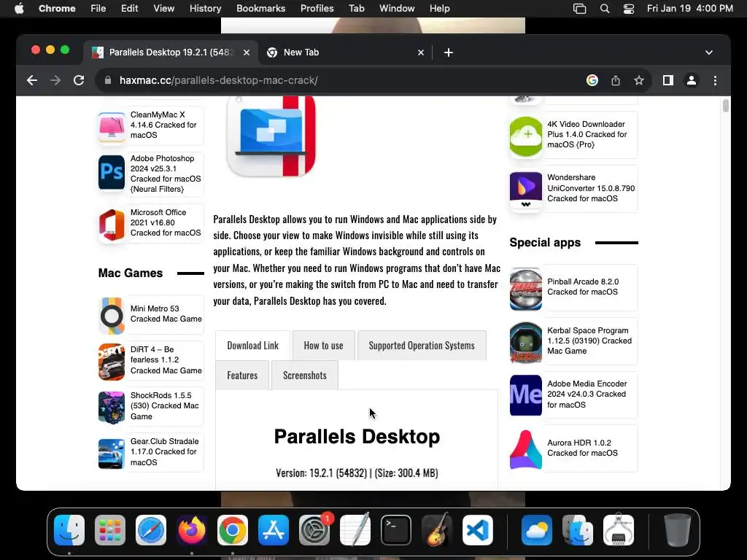747x560 pixels.
Task: Open Microsoft Office 2021 v16.80 link
Action: (166, 222)
